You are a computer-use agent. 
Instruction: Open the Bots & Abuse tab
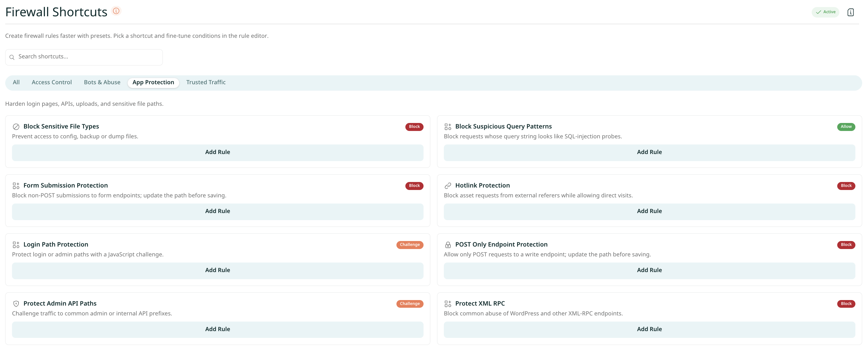pyautogui.click(x=102, y=82)
